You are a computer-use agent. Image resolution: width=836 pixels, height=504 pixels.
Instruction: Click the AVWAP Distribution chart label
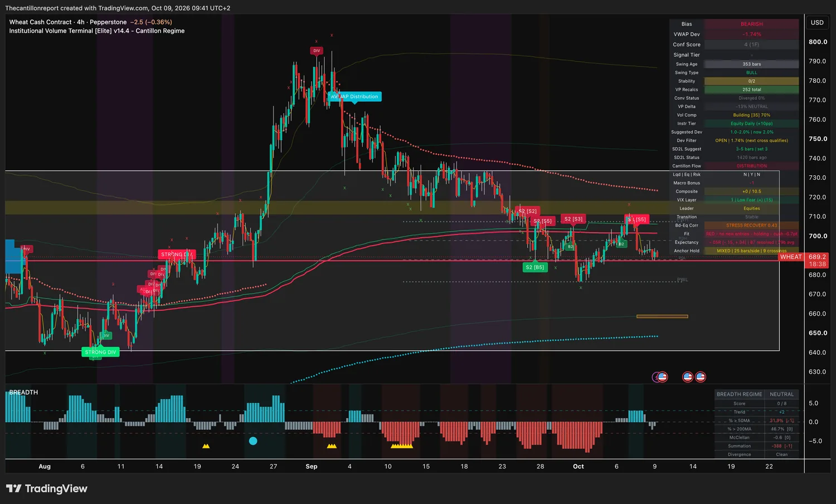[x=354, y=97]
